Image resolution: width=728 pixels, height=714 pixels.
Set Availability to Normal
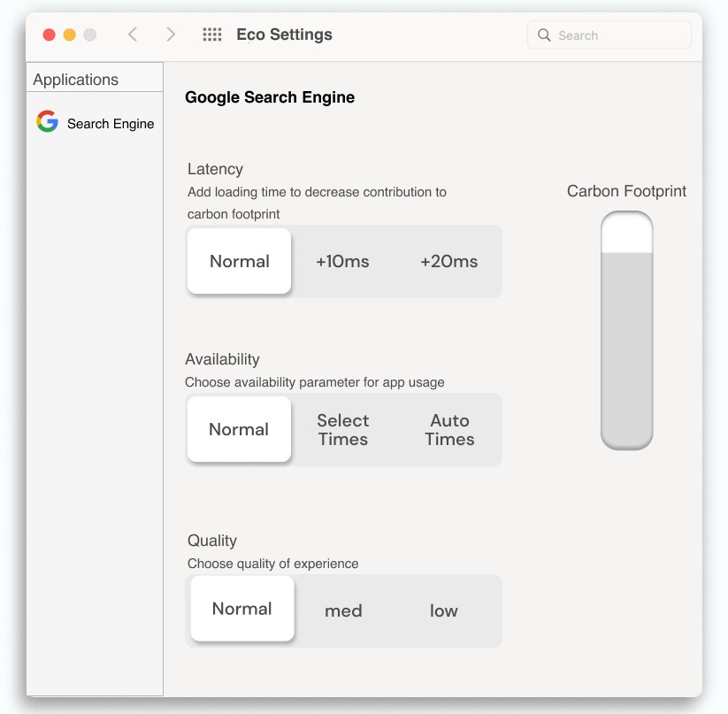point(239,429)
